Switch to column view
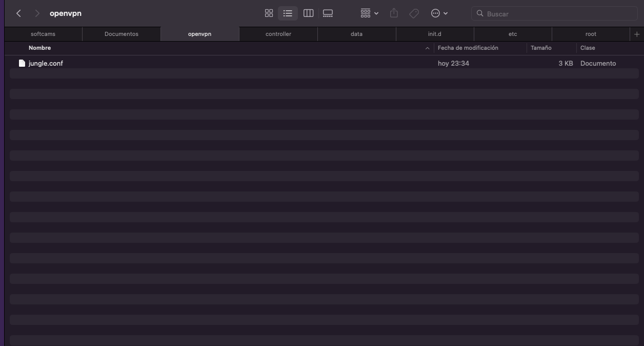 coord(308,13)
